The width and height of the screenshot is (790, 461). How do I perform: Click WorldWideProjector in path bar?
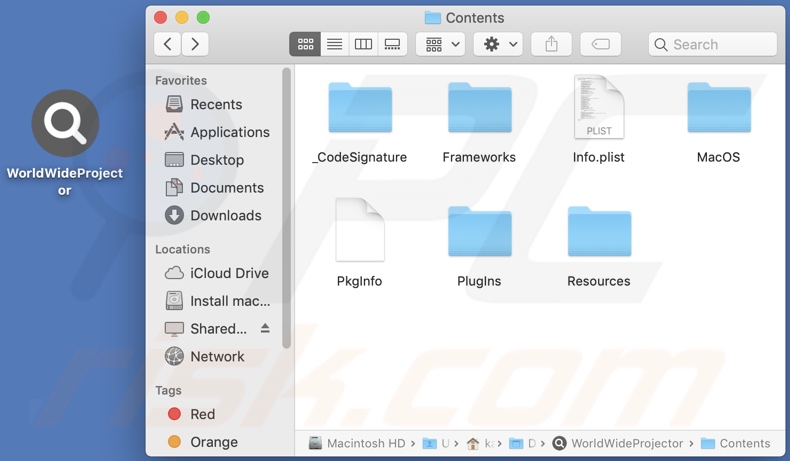[x=618, y=443]
